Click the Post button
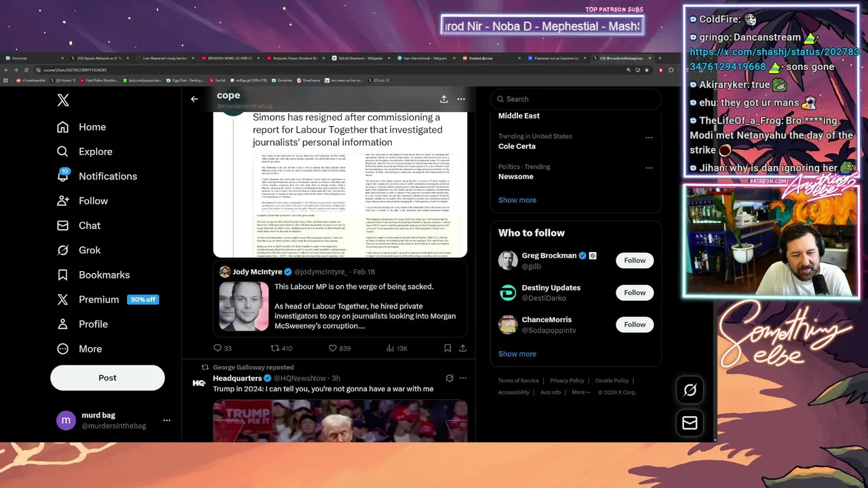 coord(107,378)
